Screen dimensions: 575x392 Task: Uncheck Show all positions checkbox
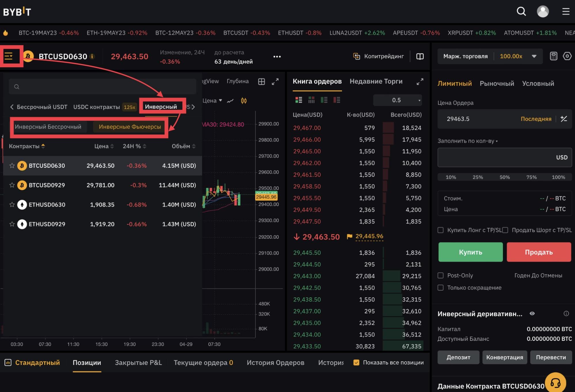356,363
